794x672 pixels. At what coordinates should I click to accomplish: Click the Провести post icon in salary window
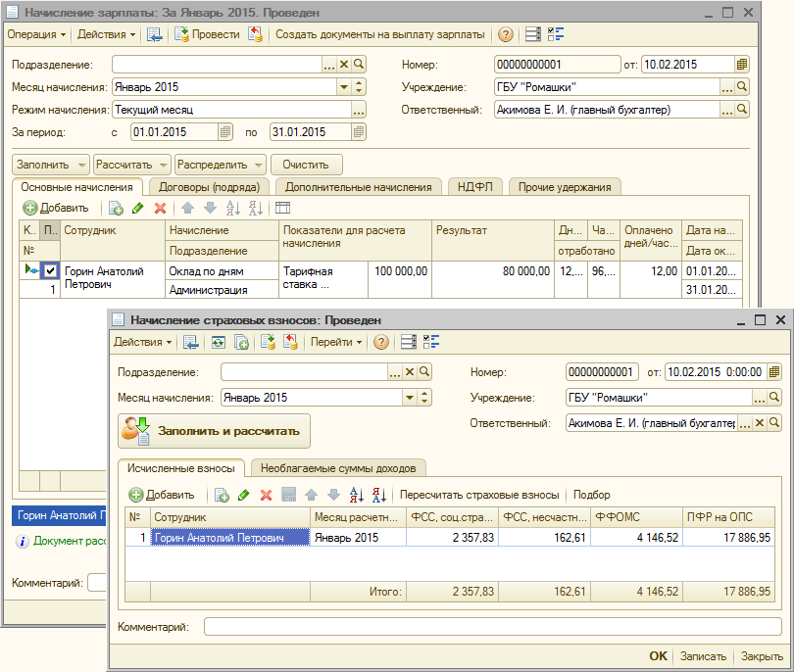click(207, 34)
